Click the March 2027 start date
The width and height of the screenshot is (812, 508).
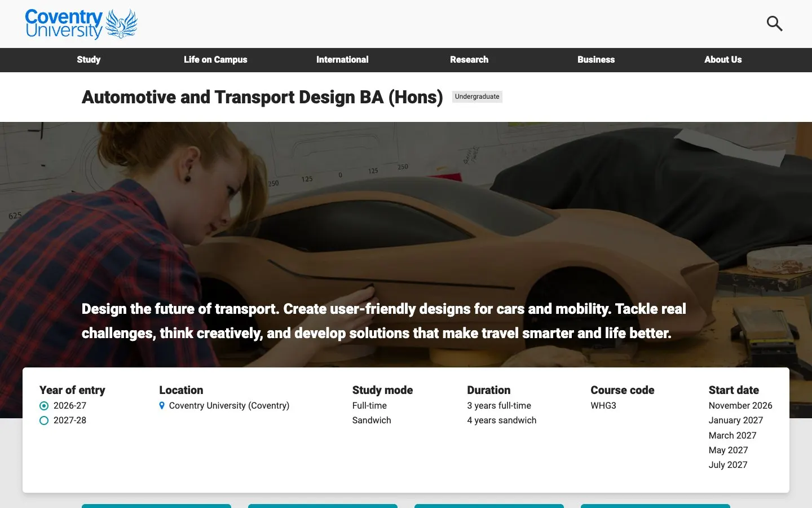732,436
